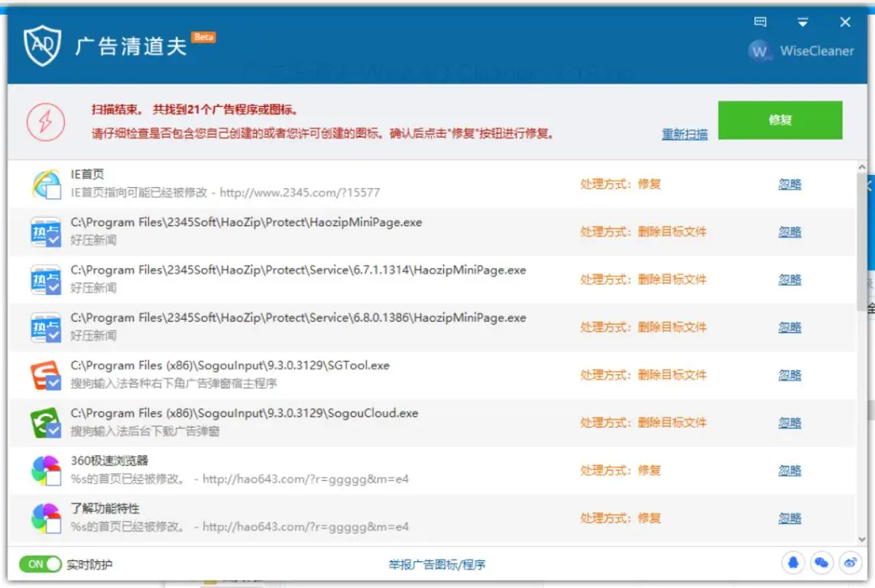Viewport: 875px width, 588px height.
Task: Toggle the SogouCloud.exe item checkbox
Action: tap(53, 430)
